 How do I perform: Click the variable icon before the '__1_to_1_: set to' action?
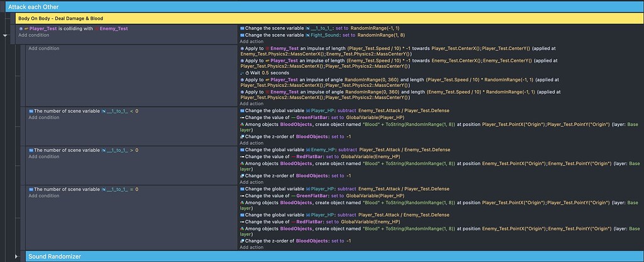pyautogui.click(x=242, y=28)
